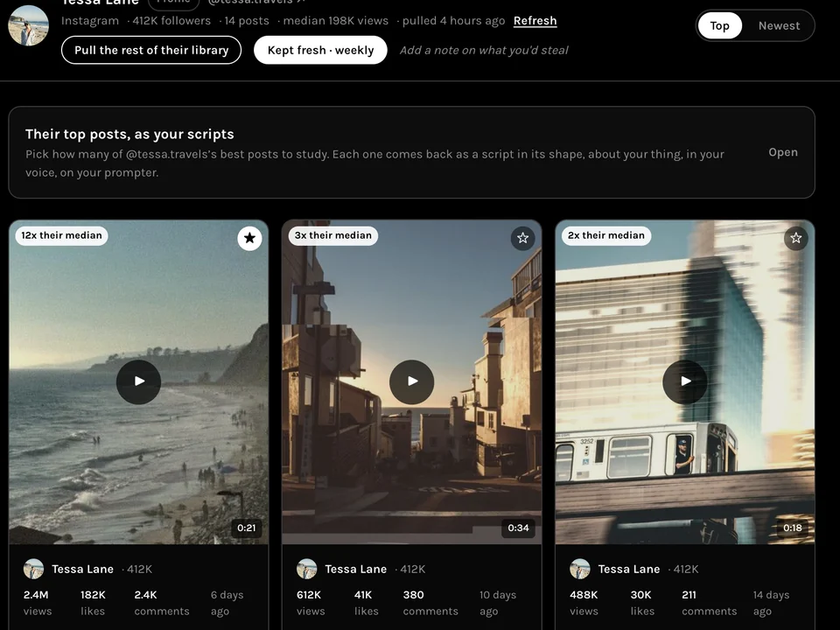The width and height of the screenshot is (840, 630).
Task: Play the train video lasting 0:18
Action: (685, 381)
